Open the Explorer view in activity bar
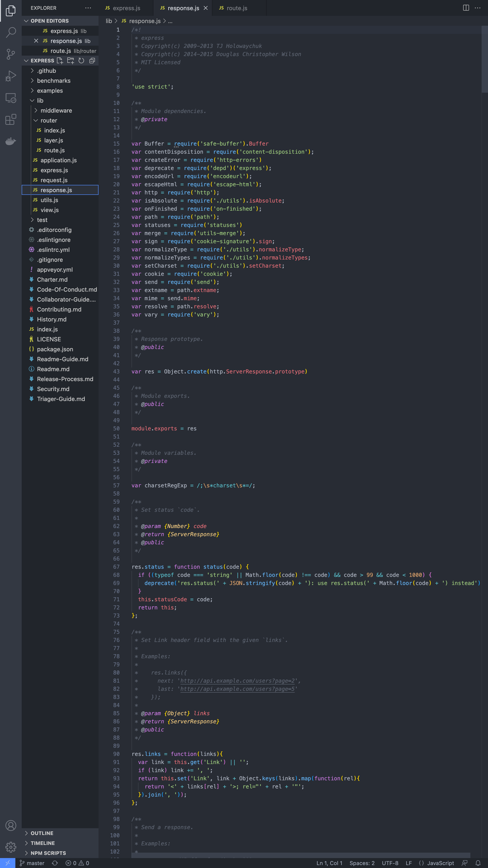 [x=11, y=11]
